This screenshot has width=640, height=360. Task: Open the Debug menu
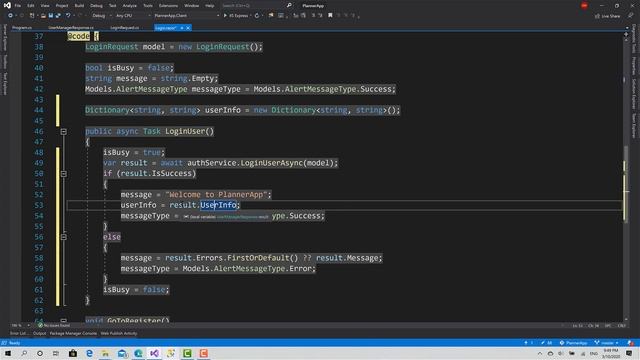coord(96,6)
